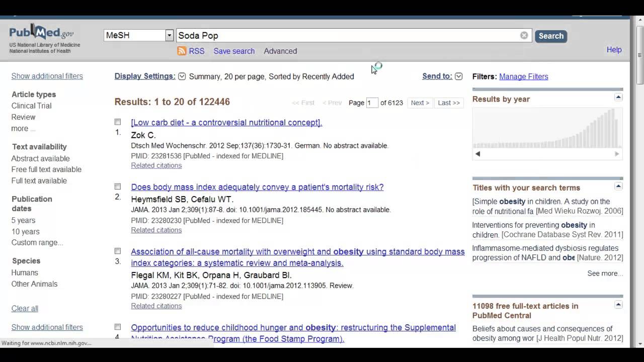Image resolution: width=644 pixels, height=362 pixels.
Task: Filter publication dates to 5 years
Action: (23, 220)
